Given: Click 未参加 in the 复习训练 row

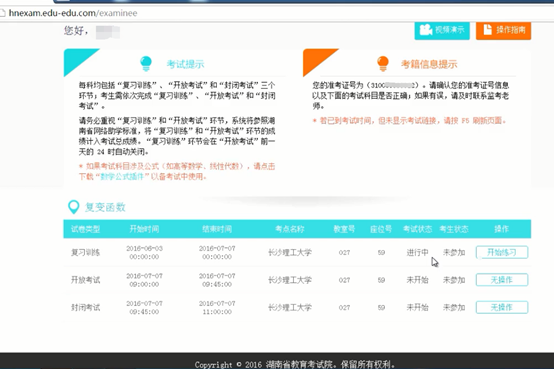Looking at the screenshot, I should pos(454,252).
